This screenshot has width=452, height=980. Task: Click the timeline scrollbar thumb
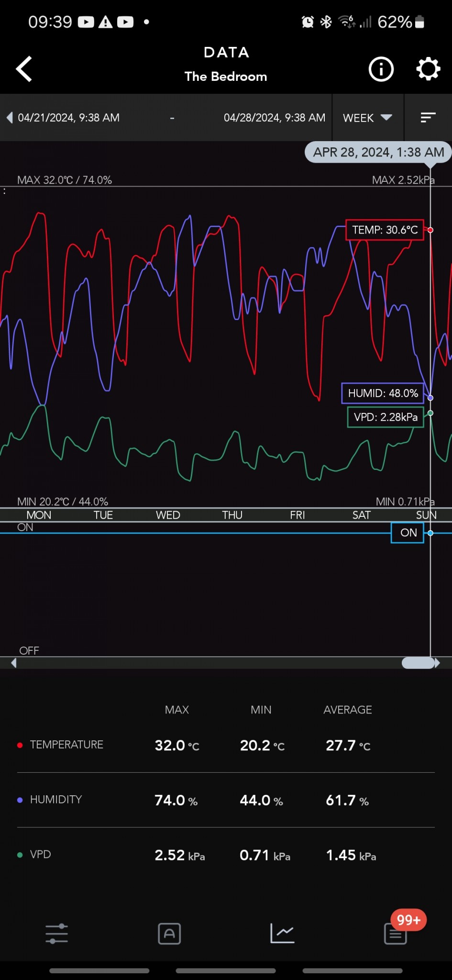(x=418, y=663)
